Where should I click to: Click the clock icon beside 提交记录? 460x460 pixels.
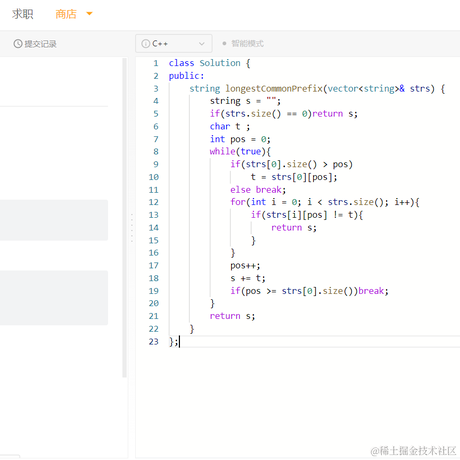pyautogui.click(x=18, y=44)
